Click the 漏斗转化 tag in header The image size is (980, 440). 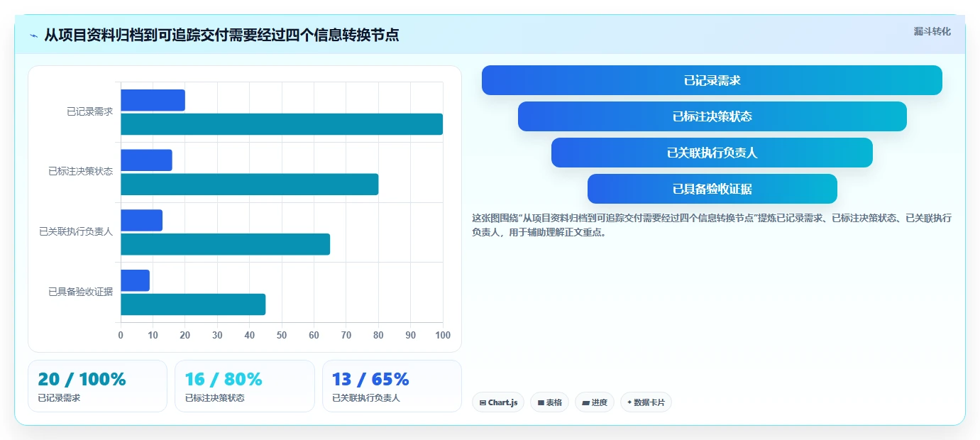tap(932, 31)
